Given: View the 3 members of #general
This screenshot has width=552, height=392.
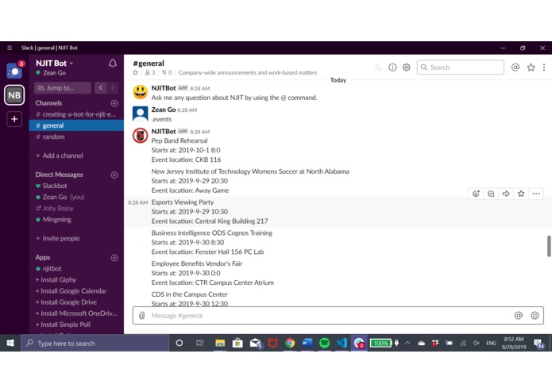Looking at the screenshot, I should click(150, 73).
